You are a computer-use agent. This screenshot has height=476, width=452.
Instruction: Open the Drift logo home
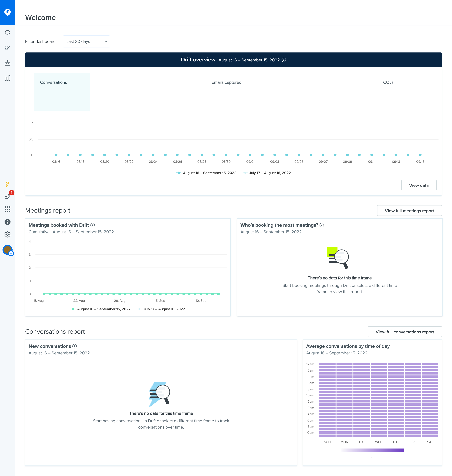coord(8,12)
